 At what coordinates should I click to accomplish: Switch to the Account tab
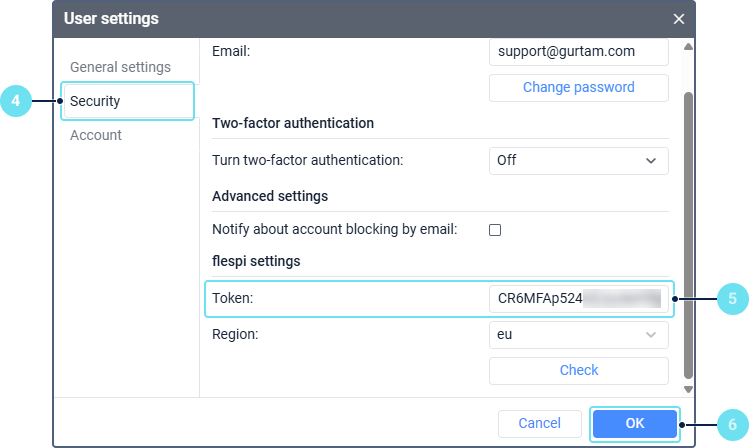coord(96,135)
